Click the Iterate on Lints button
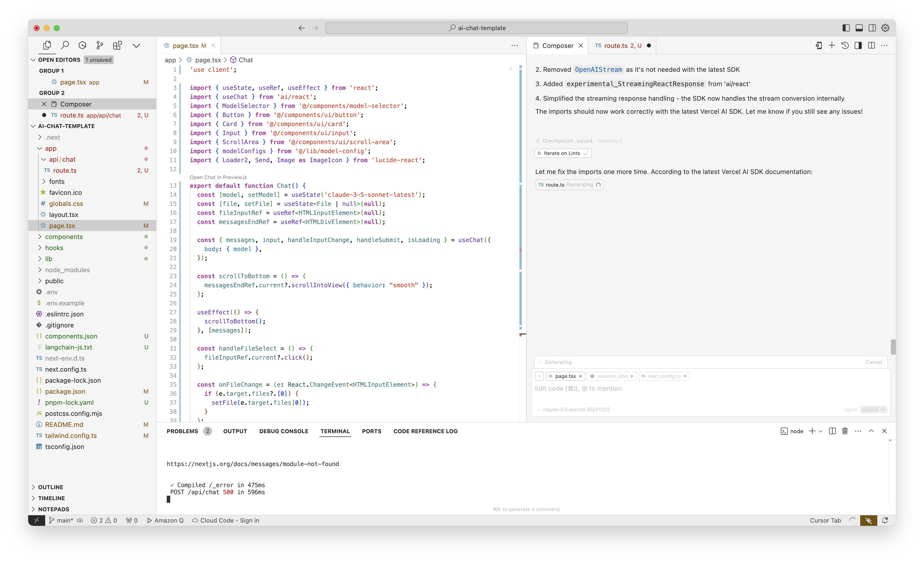The height and width of the screenshot is (563, 924). click(x=562, y=153)
